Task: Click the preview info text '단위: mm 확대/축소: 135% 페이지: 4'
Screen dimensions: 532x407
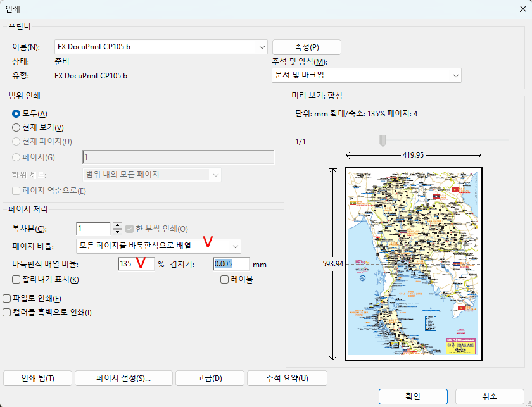Action: (x=356, y=114)
